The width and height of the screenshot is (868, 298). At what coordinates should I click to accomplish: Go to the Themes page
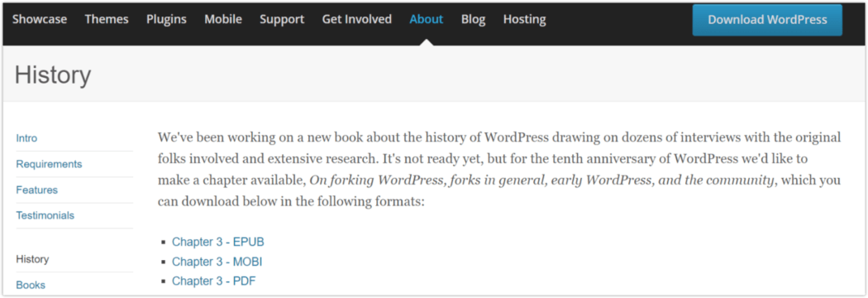click(107, 19)
